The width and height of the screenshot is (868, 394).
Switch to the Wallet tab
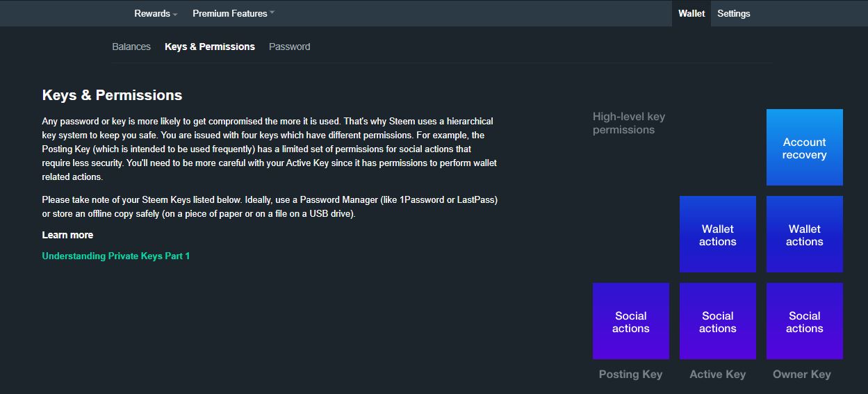(691, 13)
